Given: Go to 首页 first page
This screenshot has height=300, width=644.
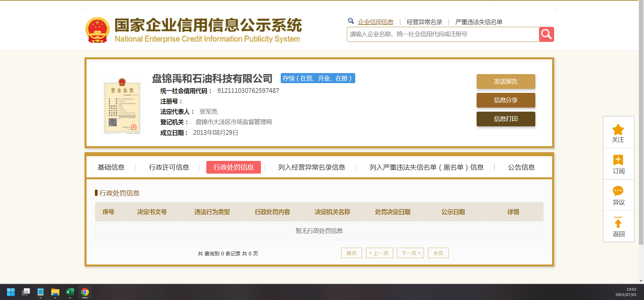Looking at the screenshot, I should tap(352, 253).
